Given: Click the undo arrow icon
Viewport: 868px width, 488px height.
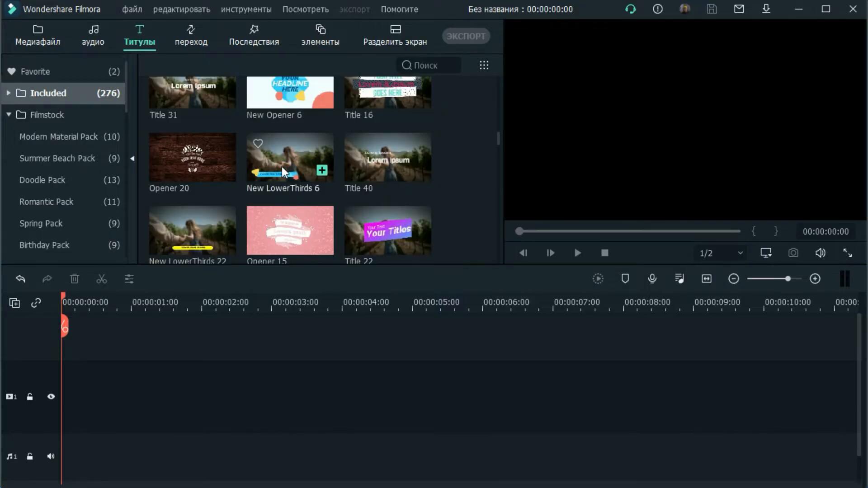Looking at the screenshot, I should [20, 279].
